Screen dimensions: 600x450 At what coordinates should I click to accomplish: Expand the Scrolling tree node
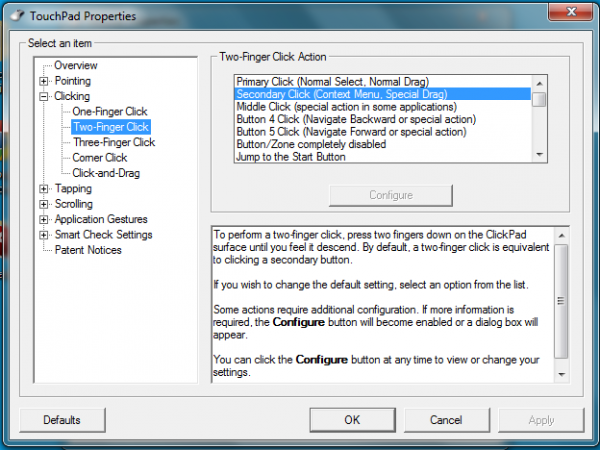(x=44, y=204)
